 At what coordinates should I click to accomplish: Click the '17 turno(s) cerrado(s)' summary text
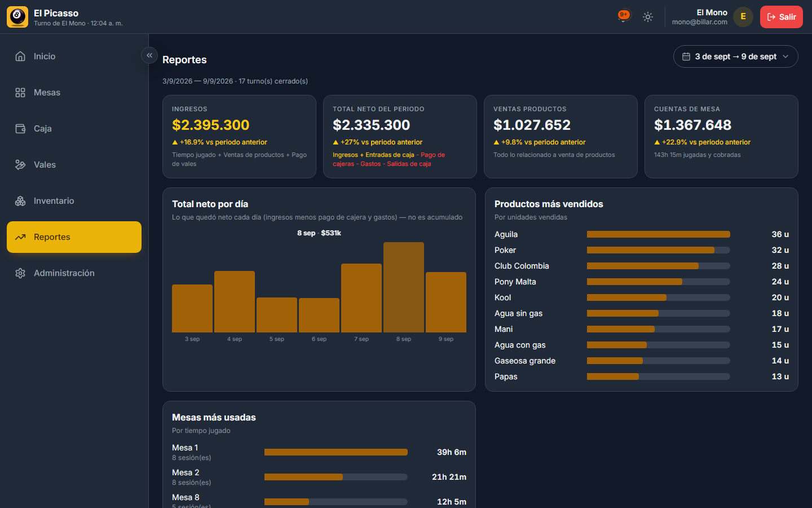[273, 81]
